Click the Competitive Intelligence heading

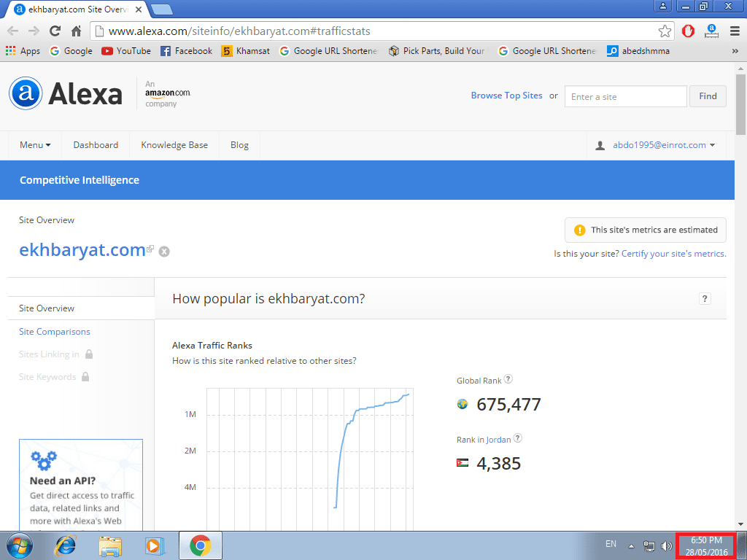[80, 180]
